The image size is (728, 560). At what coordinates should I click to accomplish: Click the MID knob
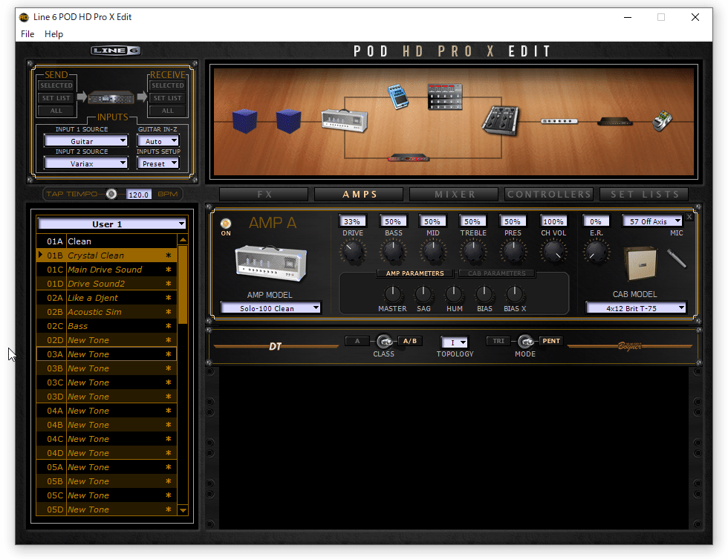[432, 252]
